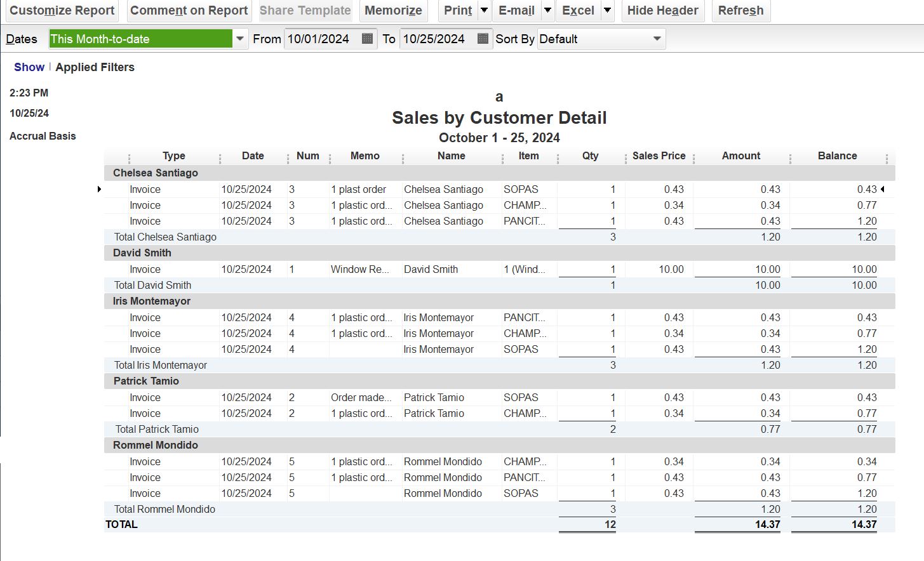Open the Dates range dropdown arrow
The width and height of the screenshot is (924, 561).
(240, 39)
